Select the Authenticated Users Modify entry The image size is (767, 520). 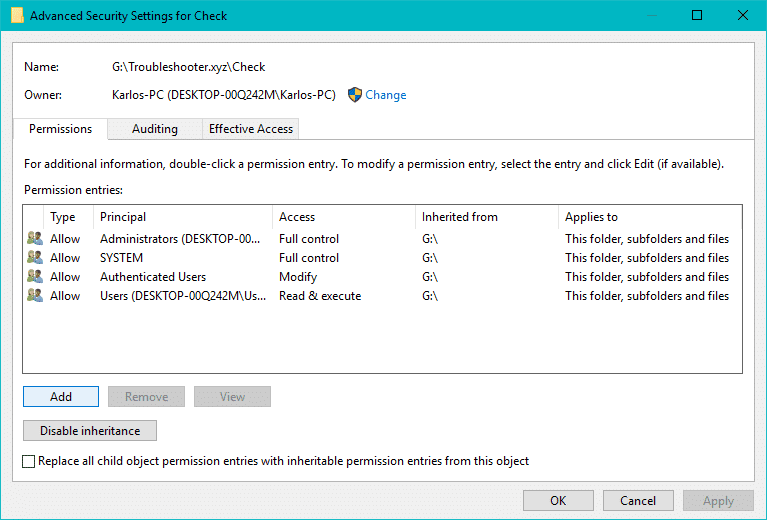click(153, 277)
